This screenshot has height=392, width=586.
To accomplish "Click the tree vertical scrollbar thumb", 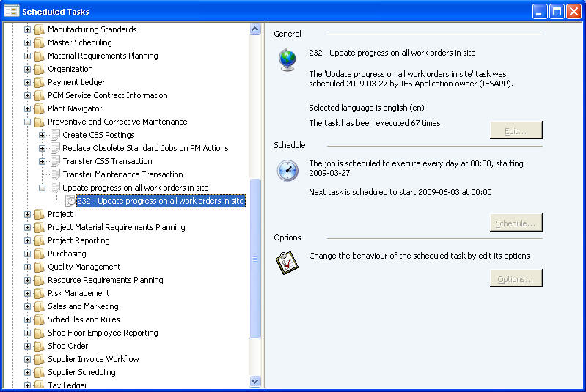I will pyautogui.click(x=255, y=259).
